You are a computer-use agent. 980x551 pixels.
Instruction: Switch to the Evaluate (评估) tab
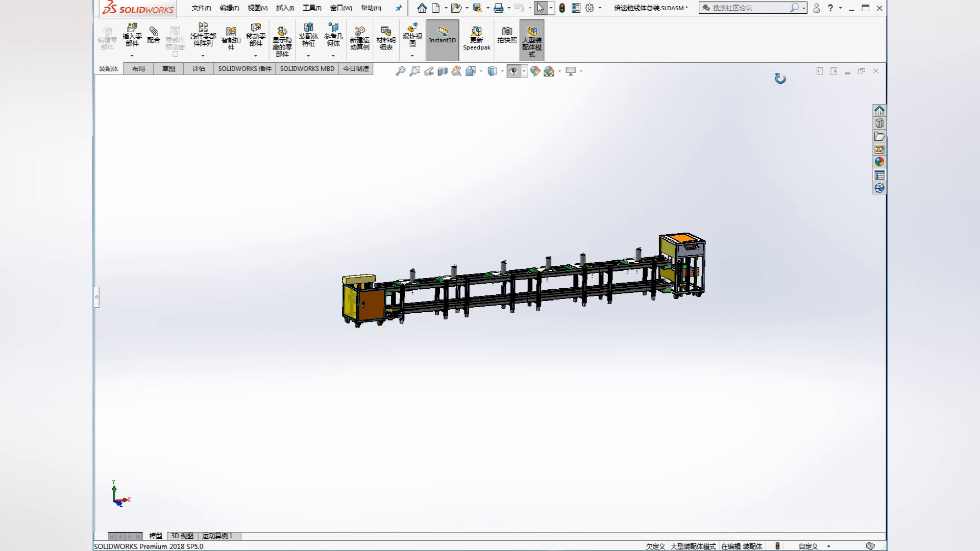click(x=199, y=68)
